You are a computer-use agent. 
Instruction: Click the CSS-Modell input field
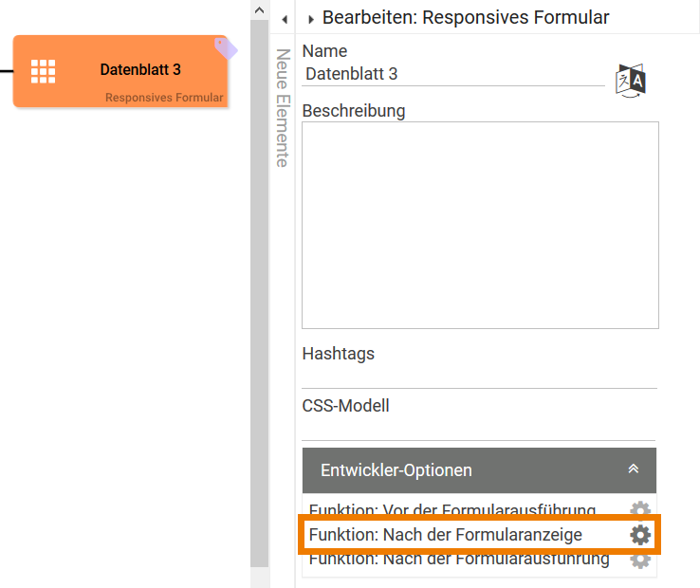479,428
